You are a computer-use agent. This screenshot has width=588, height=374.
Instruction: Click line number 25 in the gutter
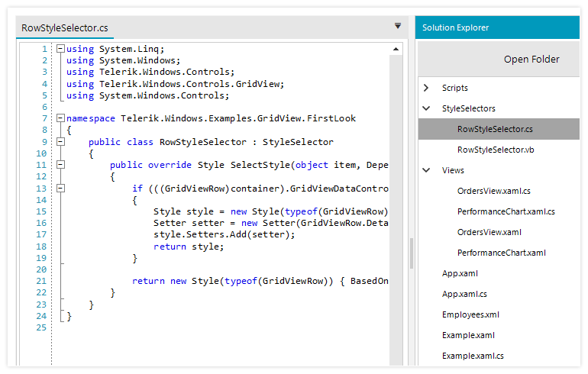[41, 327]
